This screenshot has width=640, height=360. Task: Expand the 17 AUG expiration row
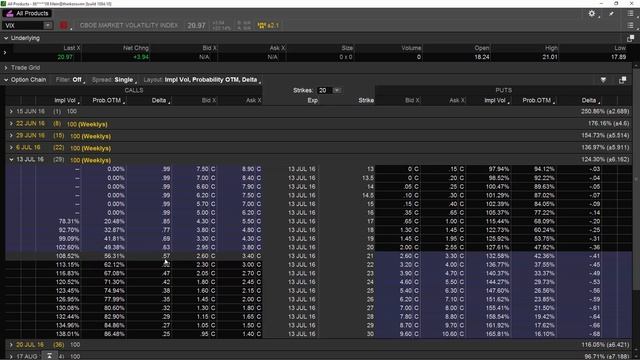(11, 357)
